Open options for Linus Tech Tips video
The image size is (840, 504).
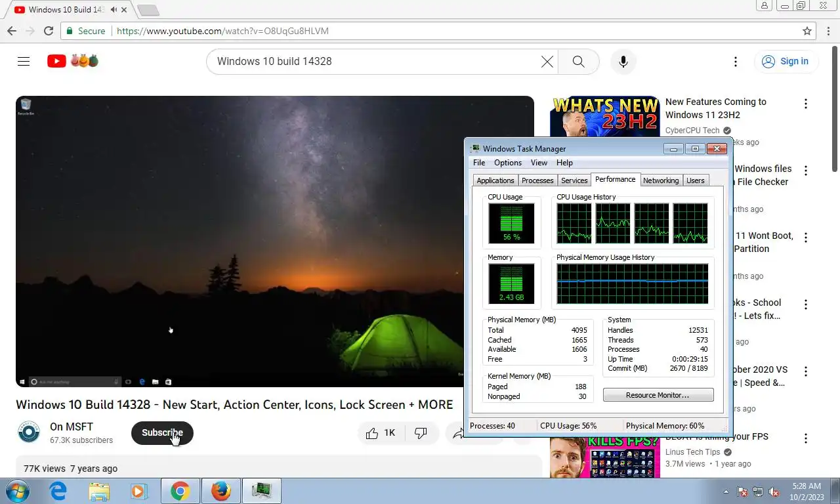tap(805, 438)
